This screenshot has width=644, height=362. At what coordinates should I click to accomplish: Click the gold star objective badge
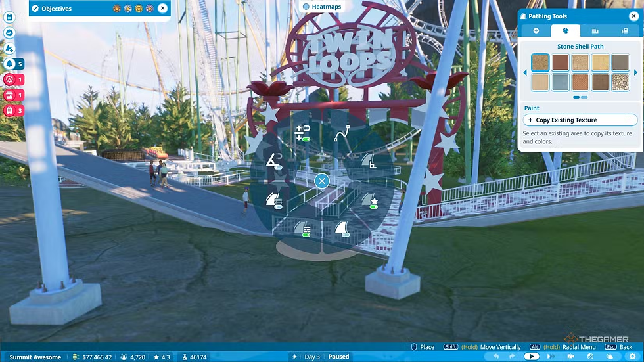(x=139, y=8)
